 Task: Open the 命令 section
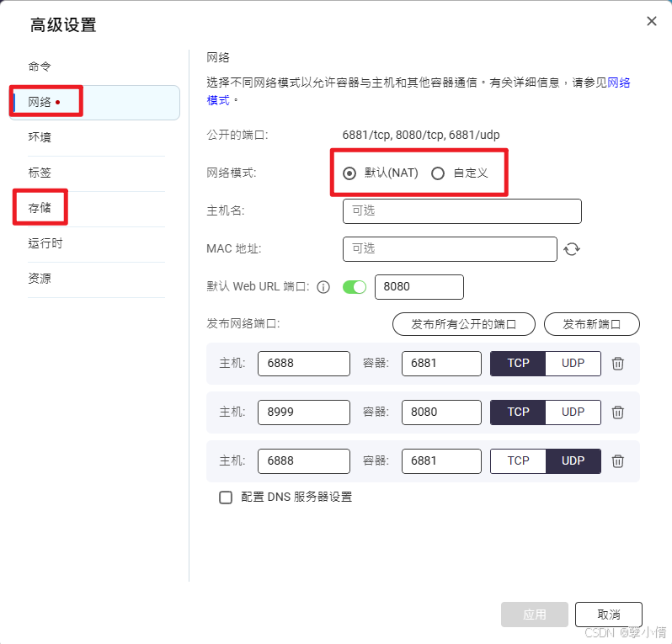(x=40, y=67)
